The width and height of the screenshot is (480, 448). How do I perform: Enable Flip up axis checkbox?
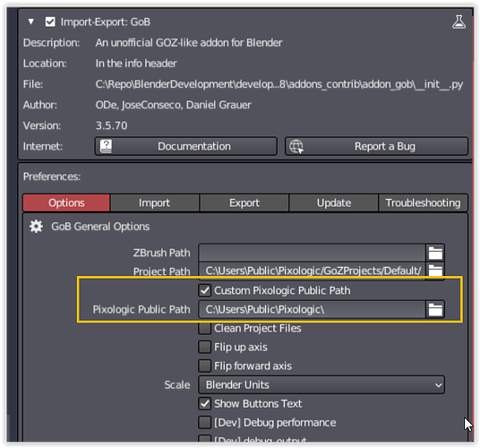[x=205, y=348]
